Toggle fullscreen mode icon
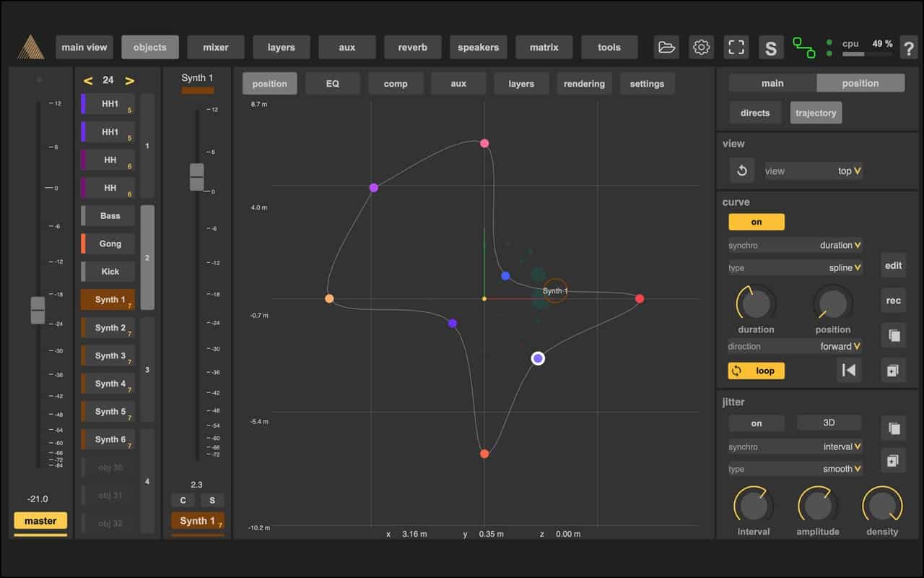Viewport: 924px width, 578px height. click(x=736, y=48)
